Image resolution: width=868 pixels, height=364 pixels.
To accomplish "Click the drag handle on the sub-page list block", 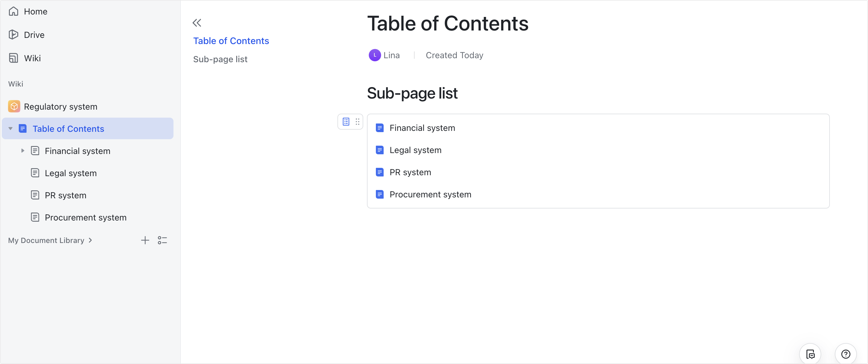I will pyautogui.click(x=357, y=121).
